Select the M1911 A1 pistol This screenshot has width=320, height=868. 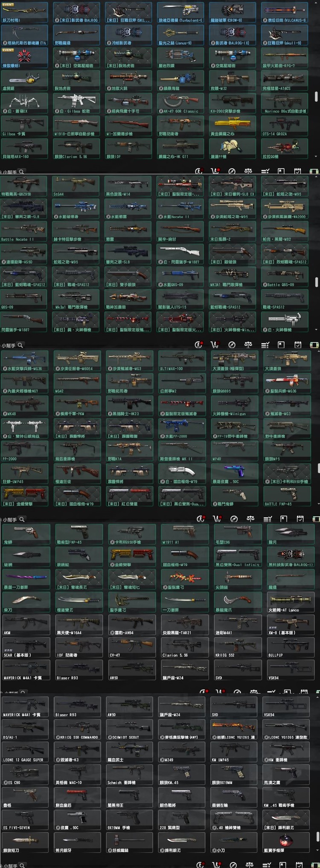click(185, 534)
